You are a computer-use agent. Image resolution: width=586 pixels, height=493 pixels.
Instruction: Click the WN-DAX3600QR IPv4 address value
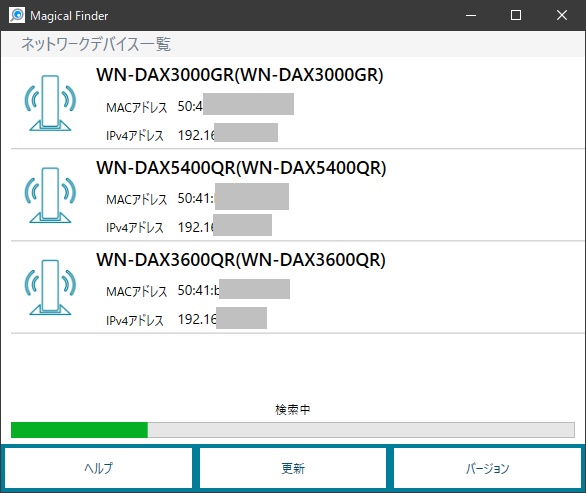pos(222,318)
